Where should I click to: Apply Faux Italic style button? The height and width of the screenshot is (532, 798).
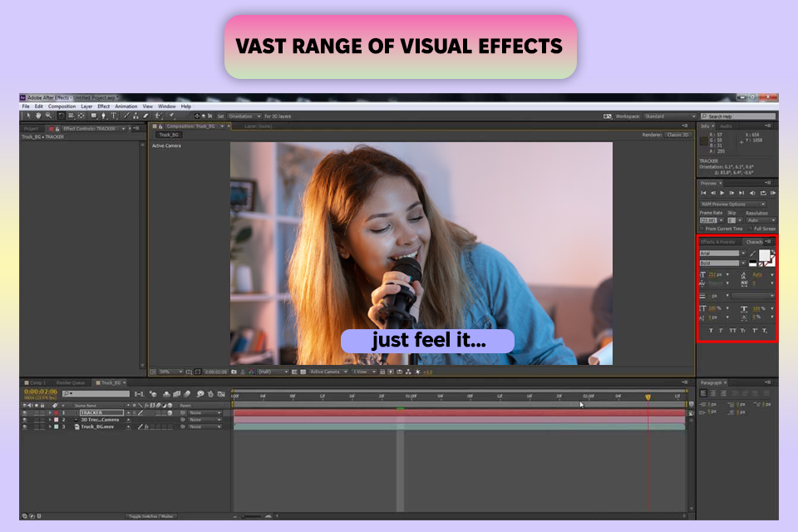pos(722,330)
